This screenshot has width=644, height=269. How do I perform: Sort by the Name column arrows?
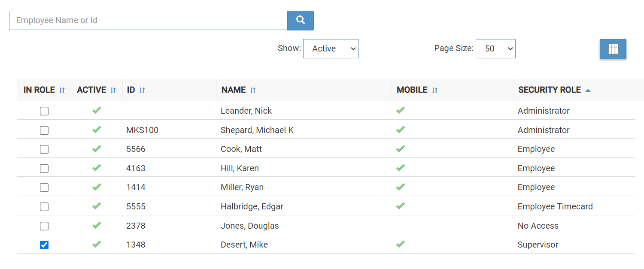point(253,90)
